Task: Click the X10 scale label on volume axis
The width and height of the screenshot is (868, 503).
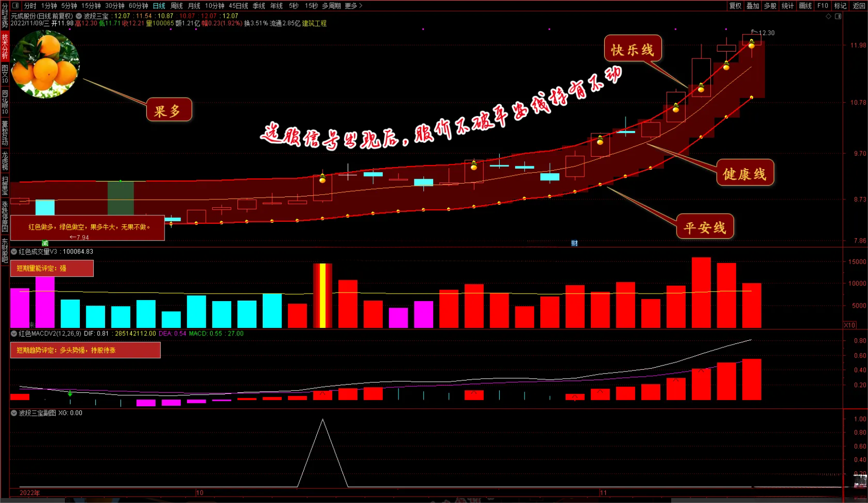Action: tap(850, 325)
